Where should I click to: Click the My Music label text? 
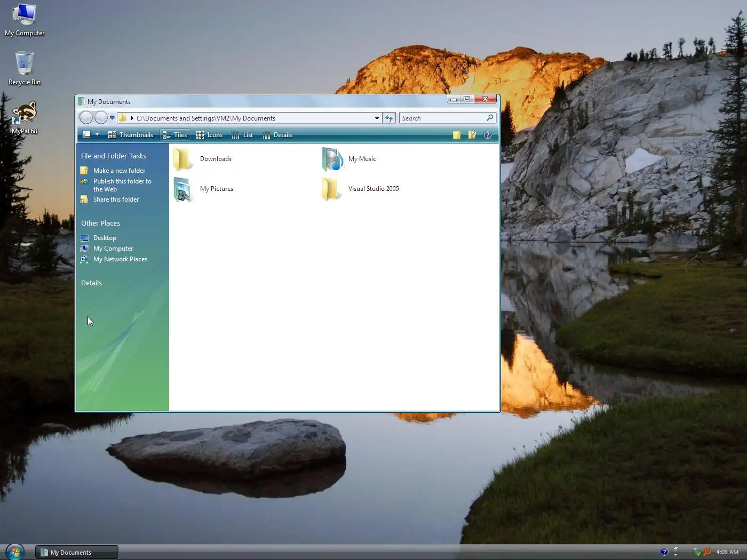pos(362,159)
